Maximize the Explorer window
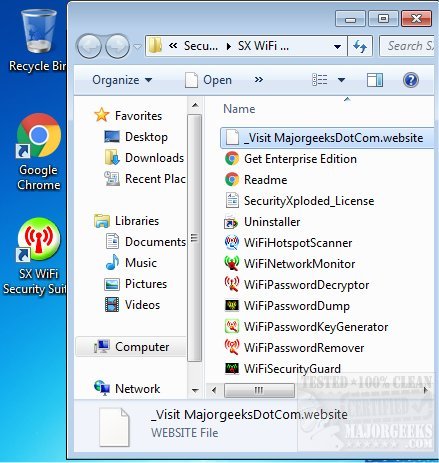This screenshot has width=439, height=463. click(383, 18)
